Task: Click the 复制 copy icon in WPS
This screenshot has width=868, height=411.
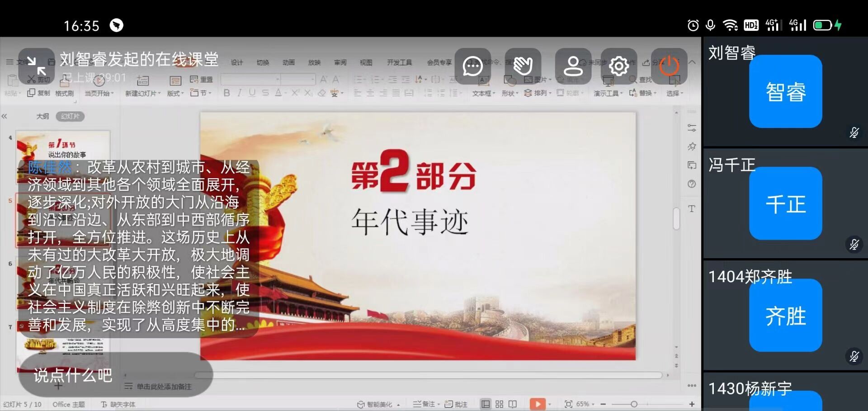Action: pyautogui.click(x=38, y=93)
